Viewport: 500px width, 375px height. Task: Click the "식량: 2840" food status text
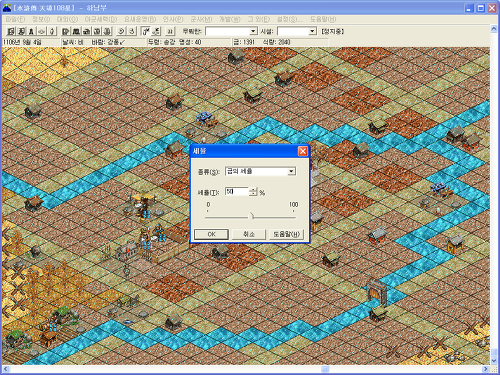pyautogui.click(x=277, y=42)
